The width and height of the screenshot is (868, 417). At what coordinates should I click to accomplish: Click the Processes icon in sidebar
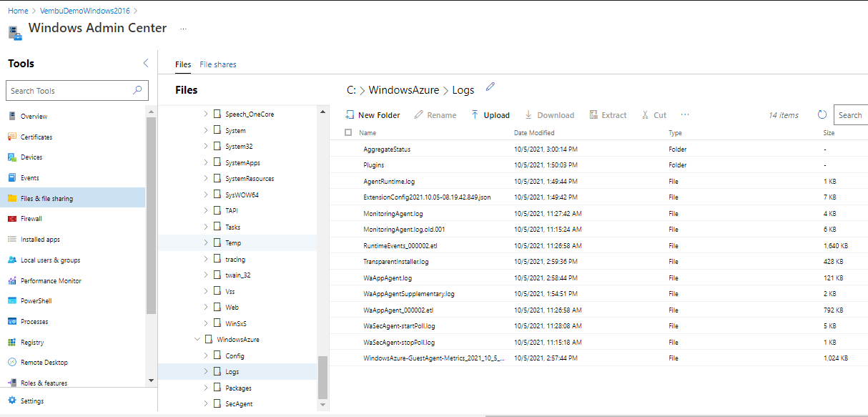[x=12, y=321]
